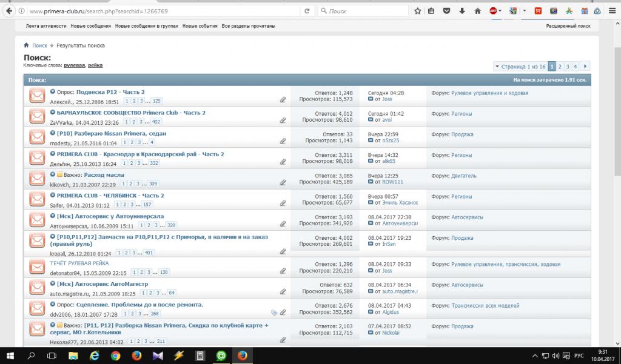
Task: Open Новые события menu item
Action: pos(200,26)
